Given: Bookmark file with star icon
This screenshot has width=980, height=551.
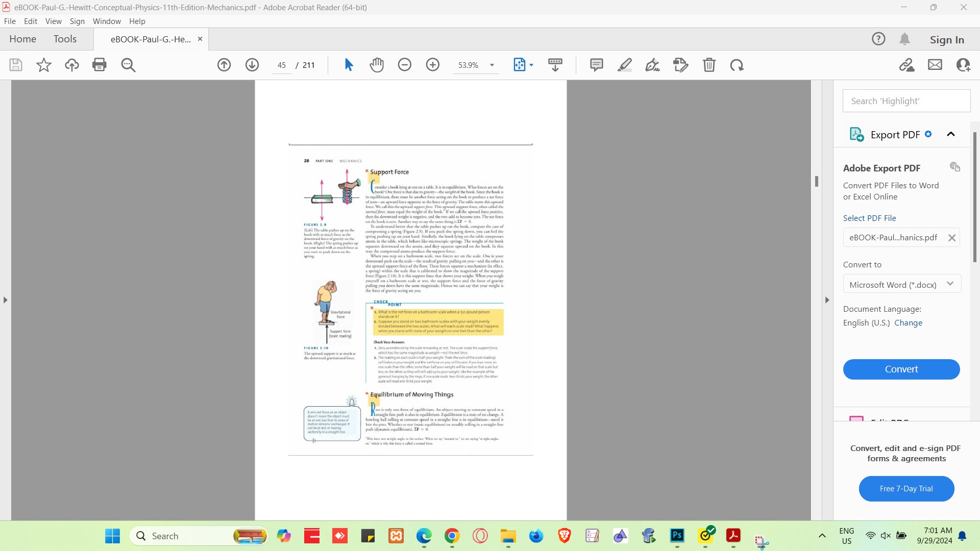Looking at the screenshot, I should [x=44, y=65].
